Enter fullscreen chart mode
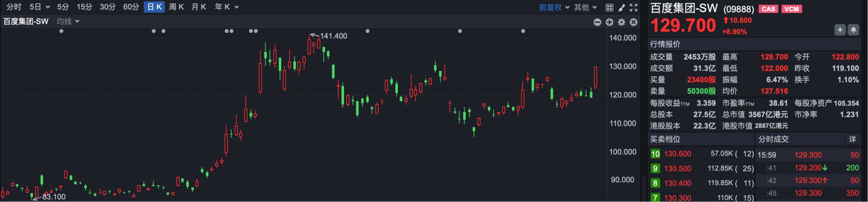This screenshot has width=868, height=202. pos(634,7)
